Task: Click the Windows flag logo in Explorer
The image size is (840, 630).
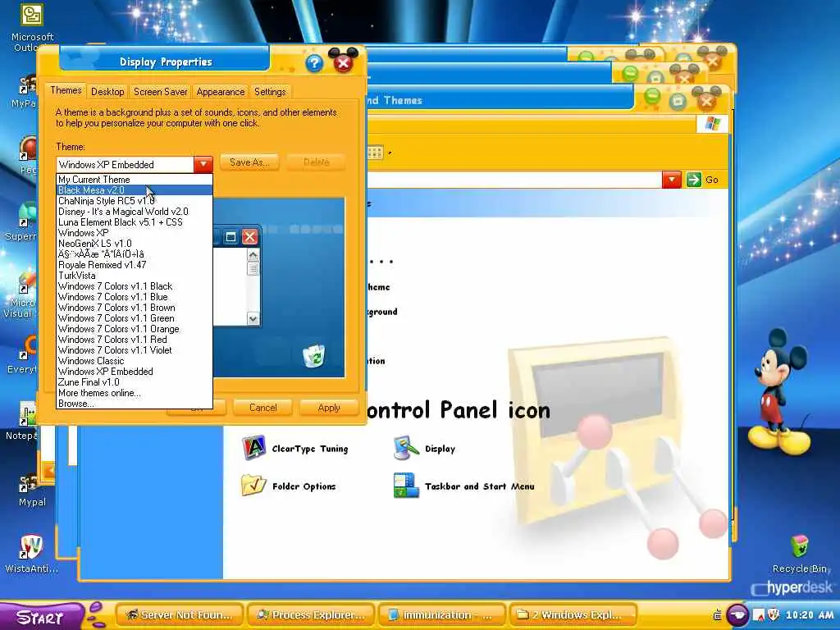Action: click(713, 124)
